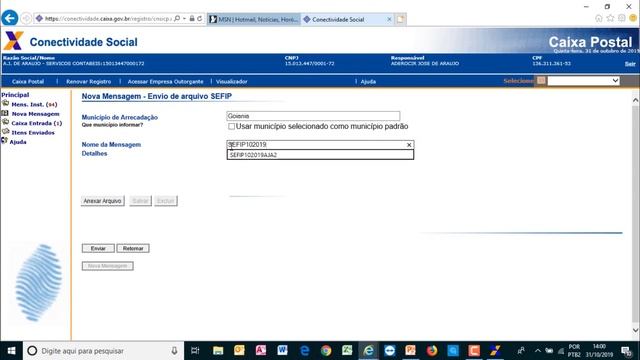The width and height of the screenshot is (640, 360).
Task: Go back with the browser back arrow
Action: 9,18
